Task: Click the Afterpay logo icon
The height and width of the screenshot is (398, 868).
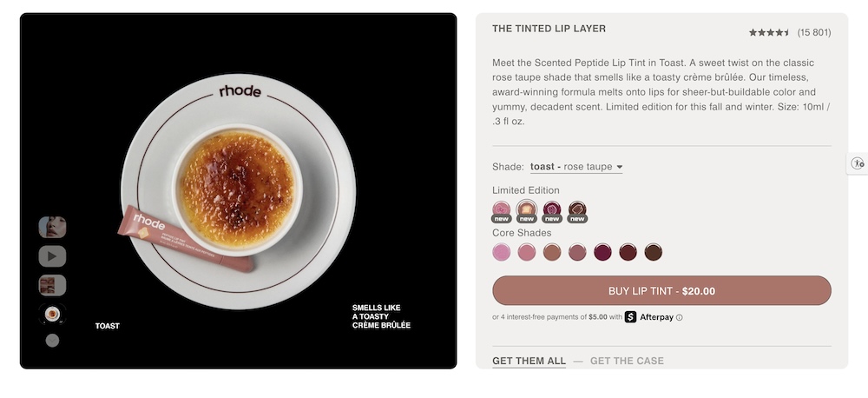Action: [631, 317]
